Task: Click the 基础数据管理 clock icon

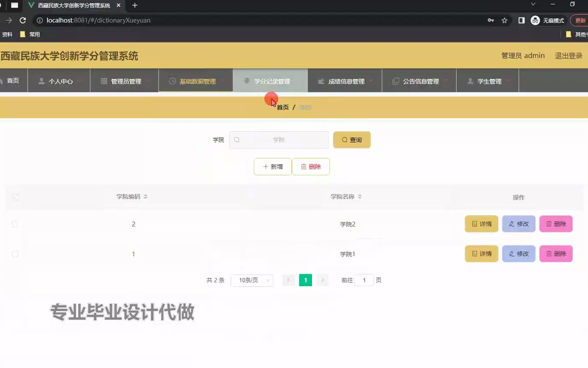Action: 172,81
